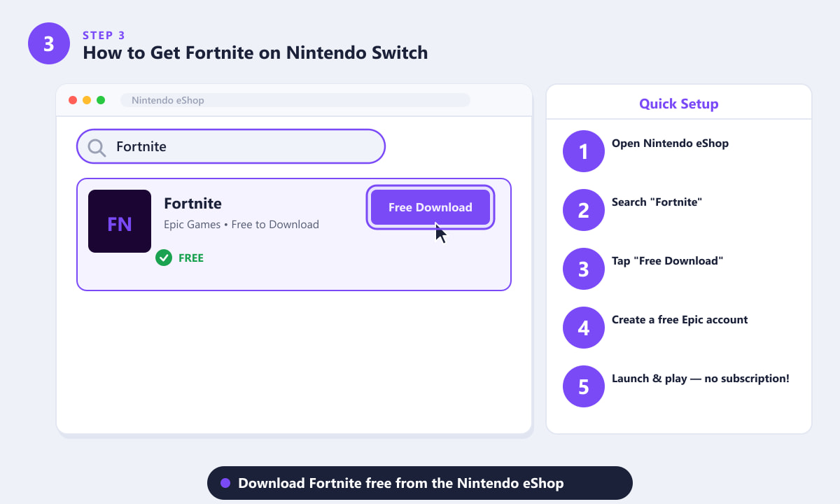Click the Fortnite search field
Screen dimensions: 840x504
(x=231, y=146)
